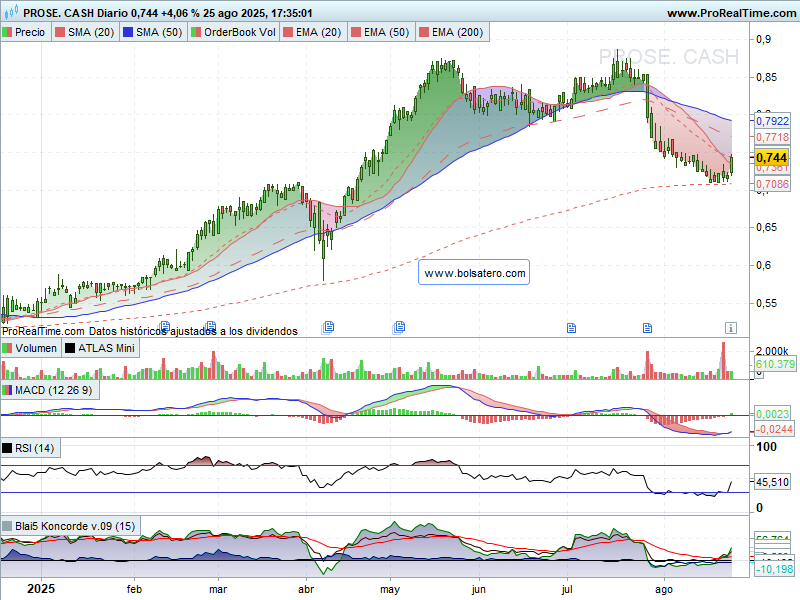Open the document marker icon near April
800x600 pixels.
(328, 327)
